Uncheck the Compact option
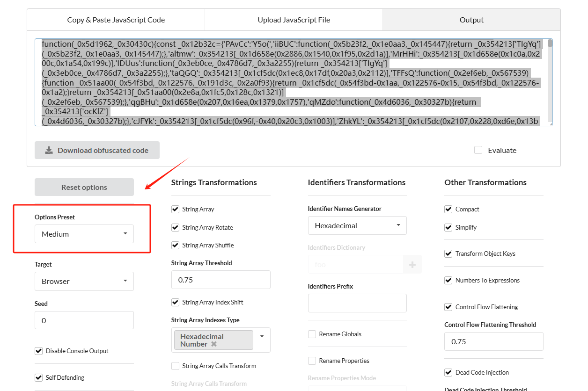The width and height of the screenshot is (588, 391). [x=448, y=209]
